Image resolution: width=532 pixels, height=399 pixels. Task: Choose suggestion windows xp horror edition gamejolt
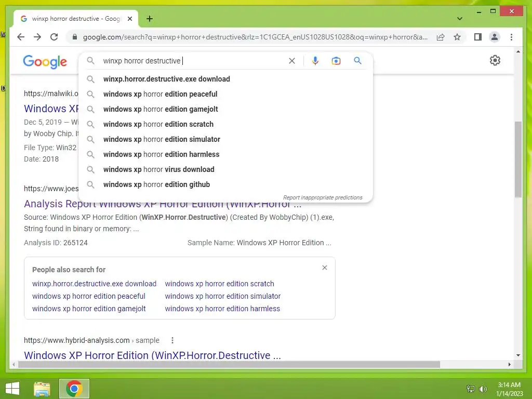pos(225,109)
